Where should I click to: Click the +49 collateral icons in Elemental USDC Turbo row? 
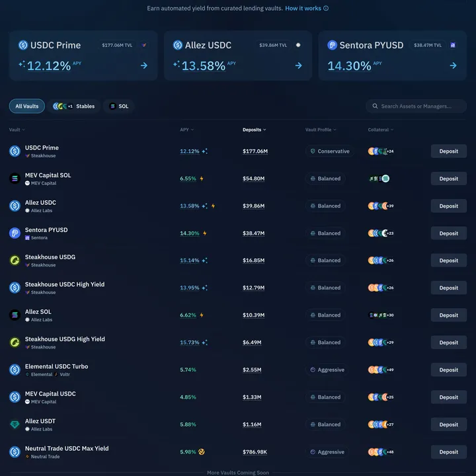pos(381,370)
